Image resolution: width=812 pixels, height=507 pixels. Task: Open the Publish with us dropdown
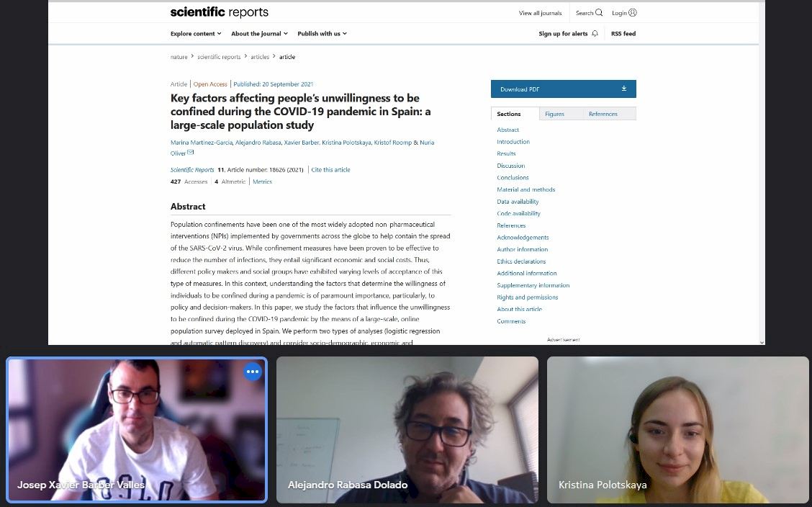322,34
